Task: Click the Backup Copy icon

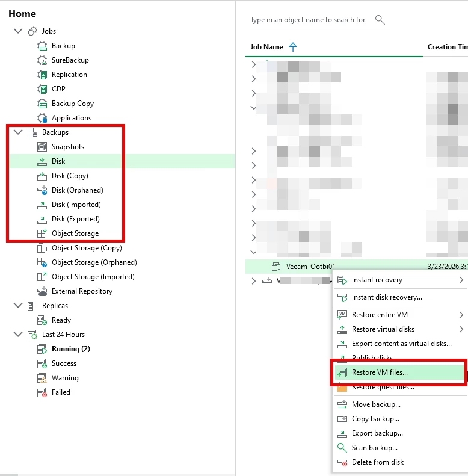Action: 42,104
